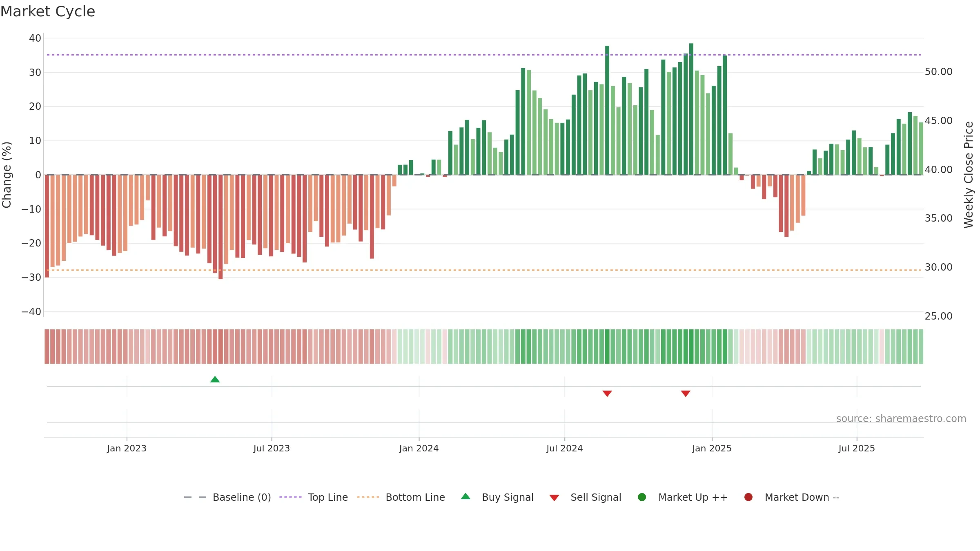Image resolution: width=980 pixels, height=551 pixels.
Task: Click the dark red circle icon in legend
Action: click(x=748, y=497)
